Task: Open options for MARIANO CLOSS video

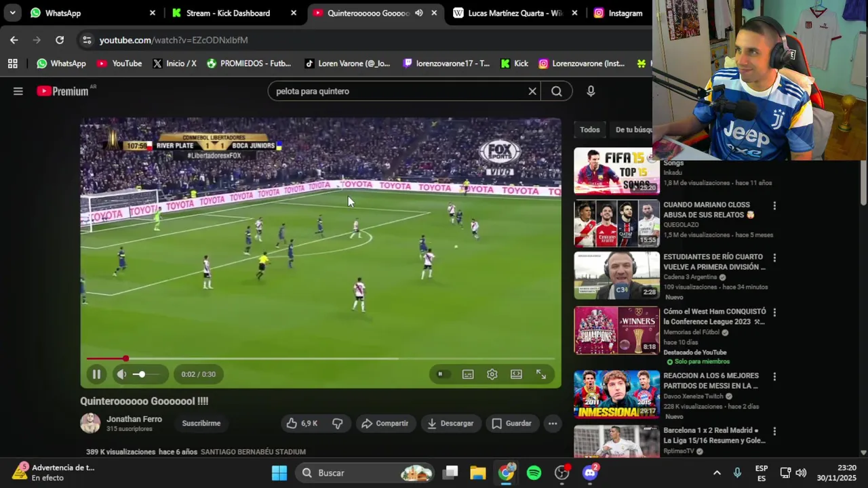Action: pos(774,205)
